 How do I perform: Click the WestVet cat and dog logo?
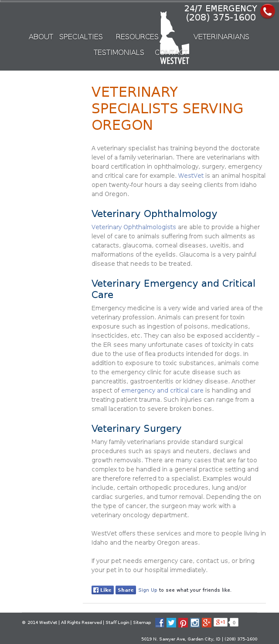(174, 39)
